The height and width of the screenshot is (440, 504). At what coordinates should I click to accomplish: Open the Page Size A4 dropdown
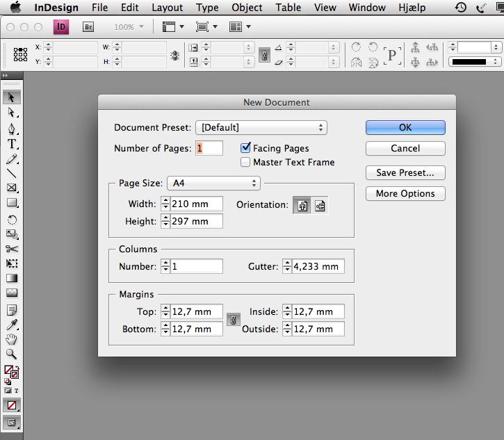213,184
